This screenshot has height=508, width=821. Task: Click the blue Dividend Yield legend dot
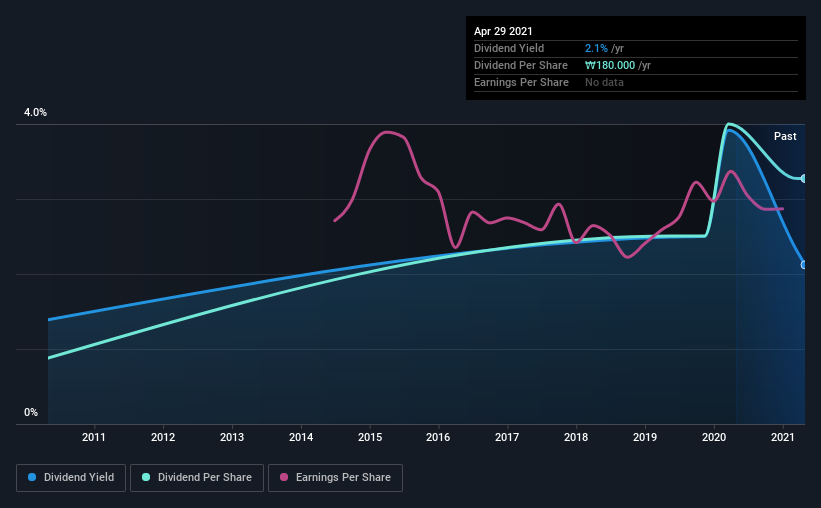pyautogui.click(x=32, y=477)
